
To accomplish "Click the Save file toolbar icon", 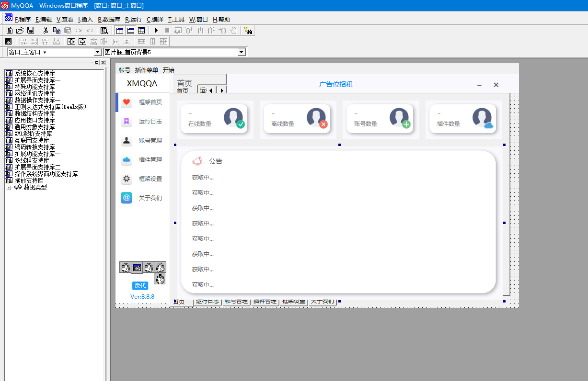I will [30, 31].
